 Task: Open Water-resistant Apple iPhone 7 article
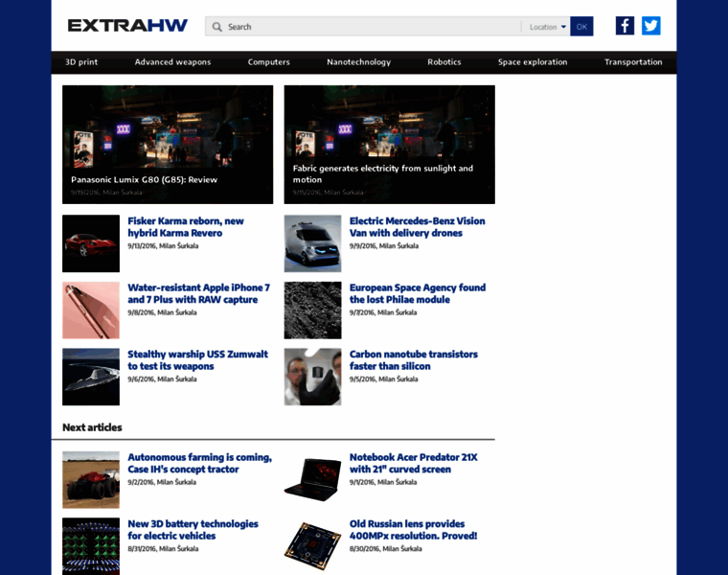point(198,293)
